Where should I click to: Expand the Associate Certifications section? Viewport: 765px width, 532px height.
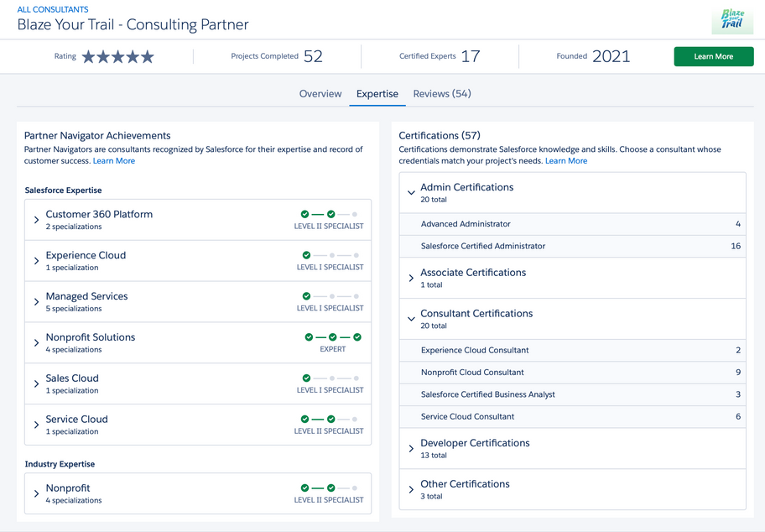[x=411, y=278]
